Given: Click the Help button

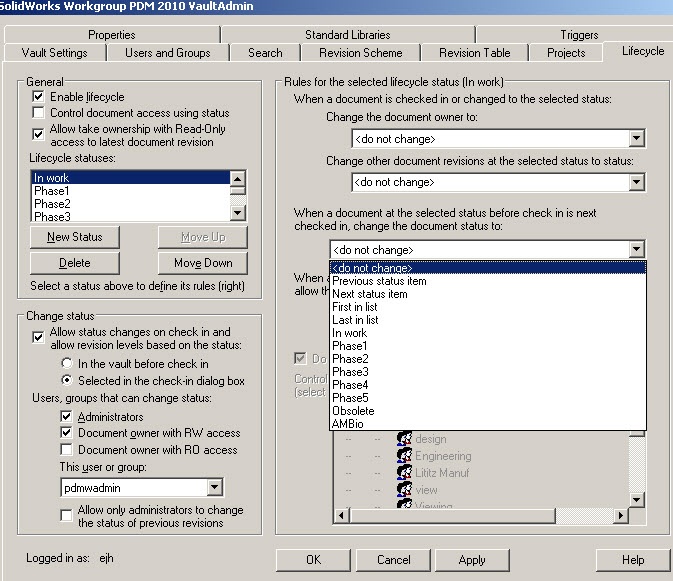Looking at the screenshot, I should point(633,560).
